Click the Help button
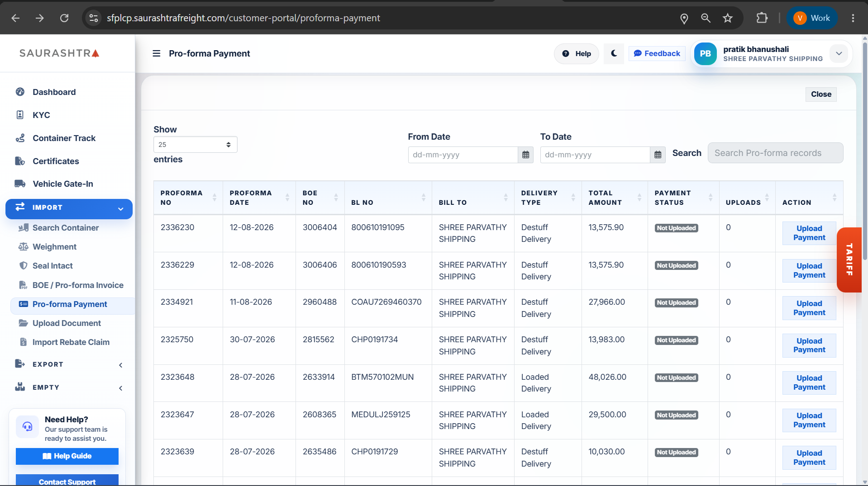 [x=577, y=54]
